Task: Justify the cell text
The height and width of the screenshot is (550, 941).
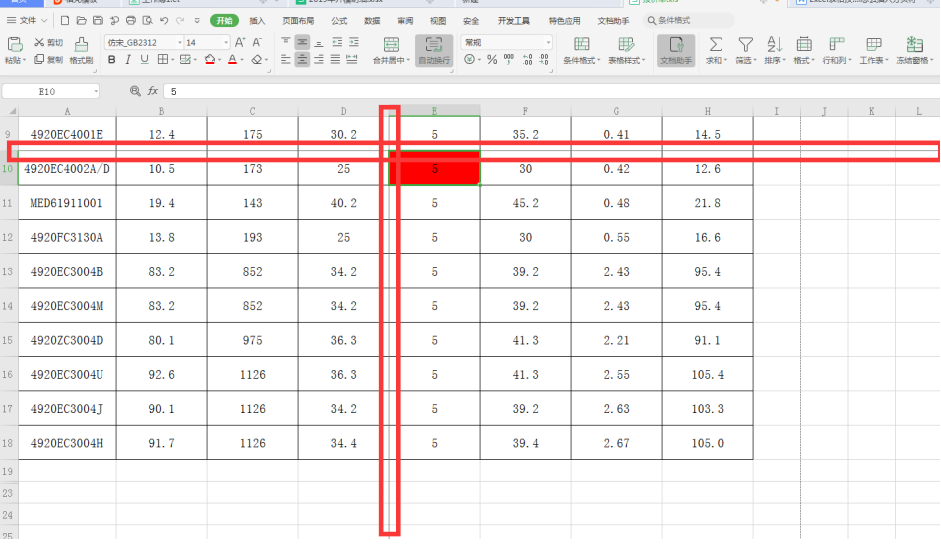Action: click(335, 59)
